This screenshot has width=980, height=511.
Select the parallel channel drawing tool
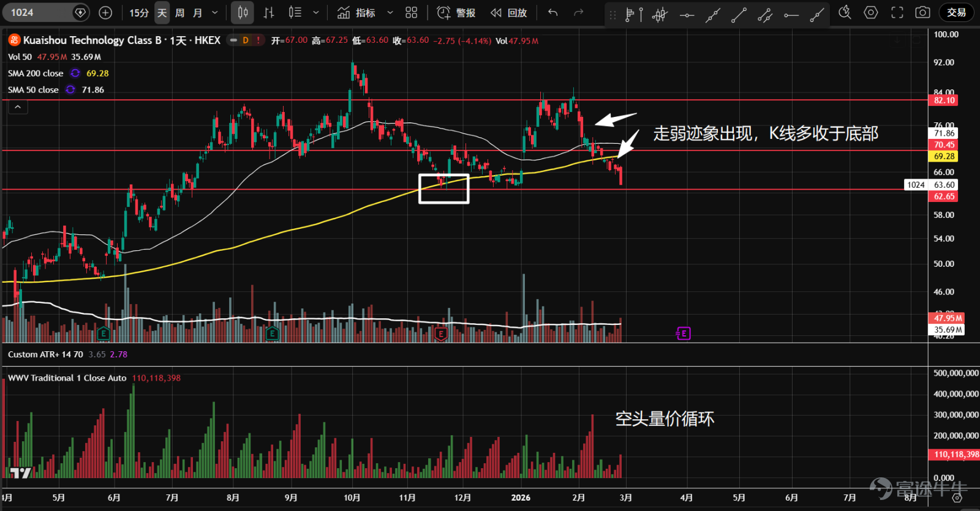(x=765, y=15)
